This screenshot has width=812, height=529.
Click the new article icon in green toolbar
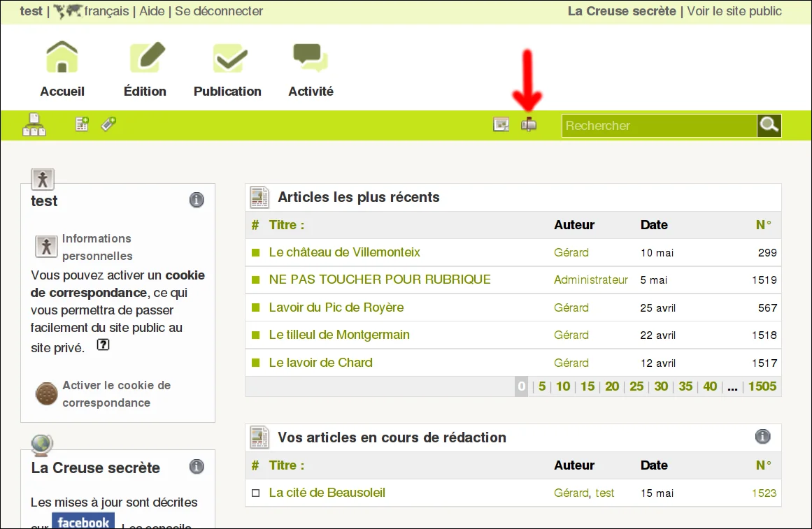[82, 124]
